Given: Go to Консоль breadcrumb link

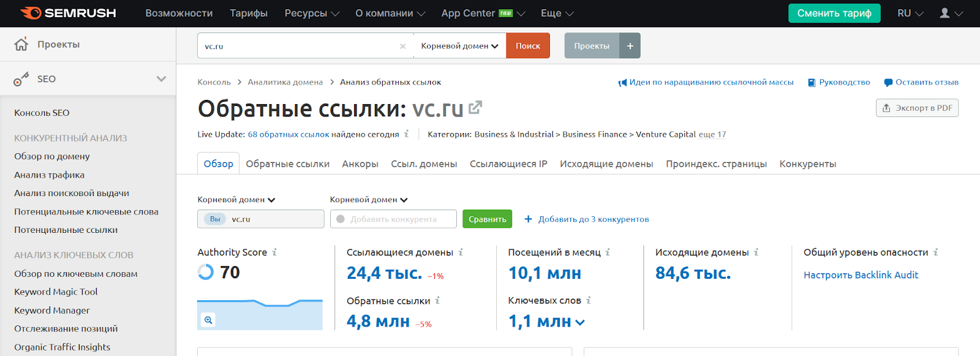Looking at the screenshot, I should [x=214, y=82].
